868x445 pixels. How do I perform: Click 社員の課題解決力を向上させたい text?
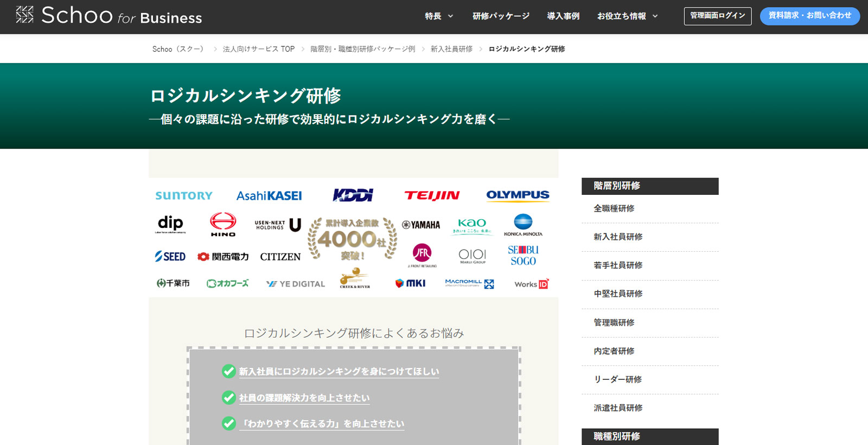pos(304,398)
